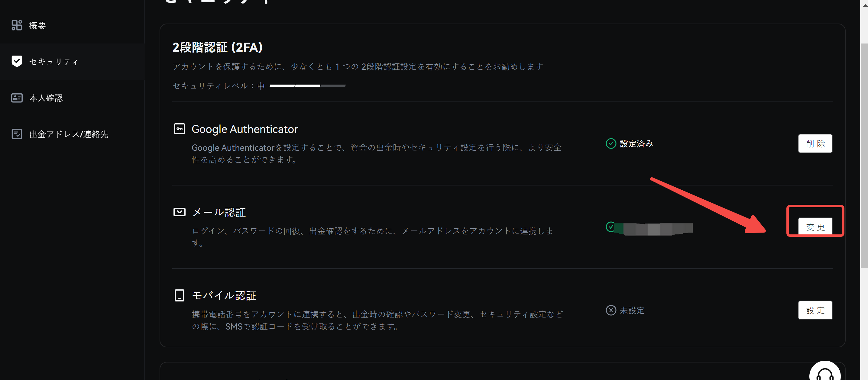Click the overview grid icon in sidebar

click(x=17, y=25)
